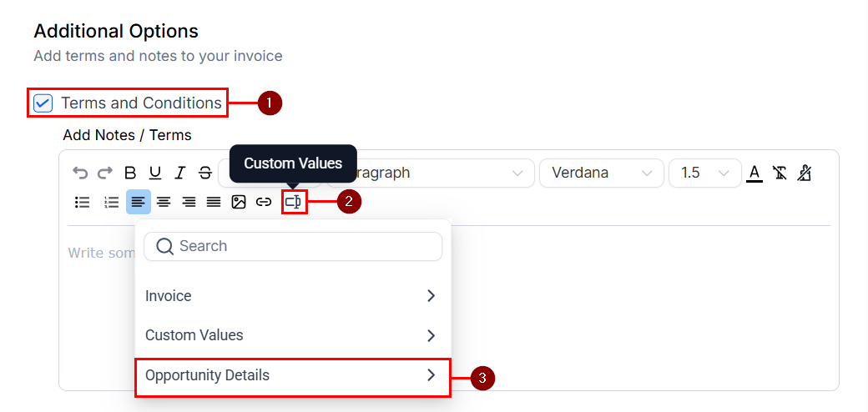Viewport: 868px width, 412px height.
Task: Toggle bold formatting
Action: [130, 173]
